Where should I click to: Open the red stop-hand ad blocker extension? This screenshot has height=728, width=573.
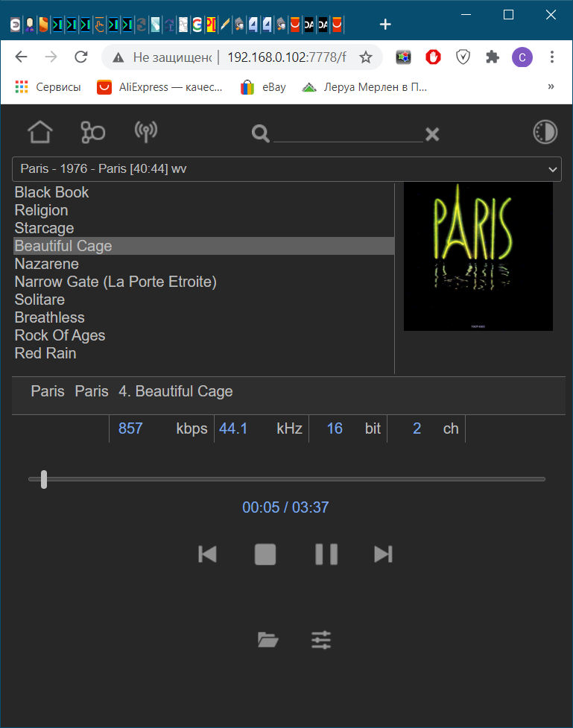click(433, 57)
